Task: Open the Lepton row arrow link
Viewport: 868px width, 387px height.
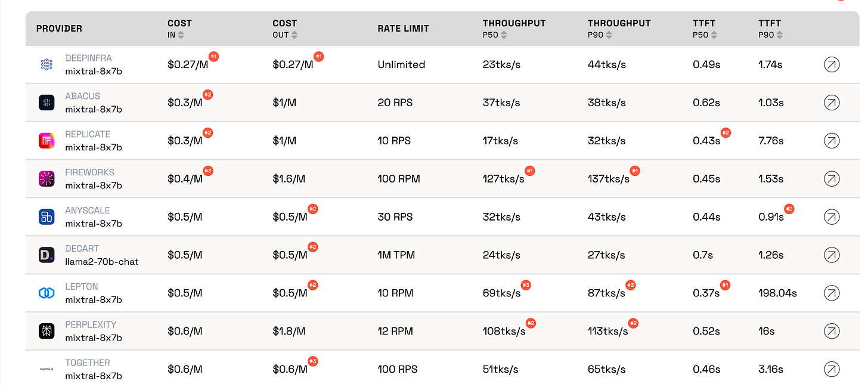Action: [x=831, y=293]
